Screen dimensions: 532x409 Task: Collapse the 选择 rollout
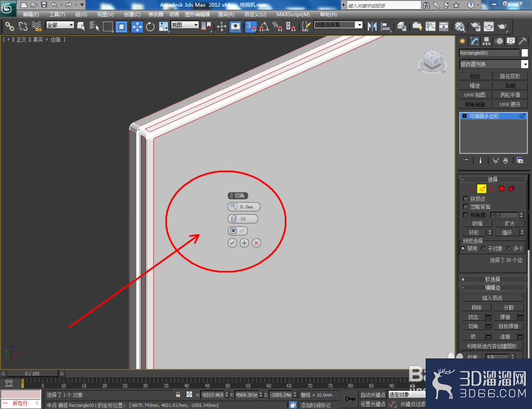[492, 179]
